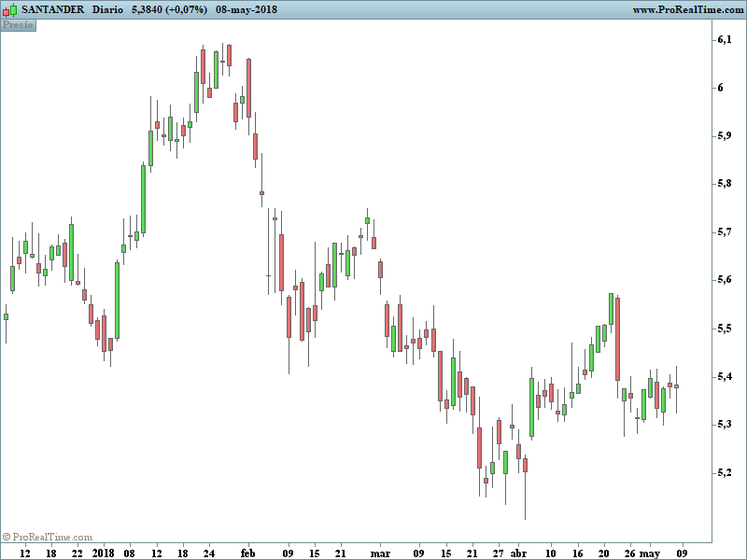The height and width of the screenshot is (560, 747).
Task: Open the www.ProRealTime.com link
Action: click(688, 10)
